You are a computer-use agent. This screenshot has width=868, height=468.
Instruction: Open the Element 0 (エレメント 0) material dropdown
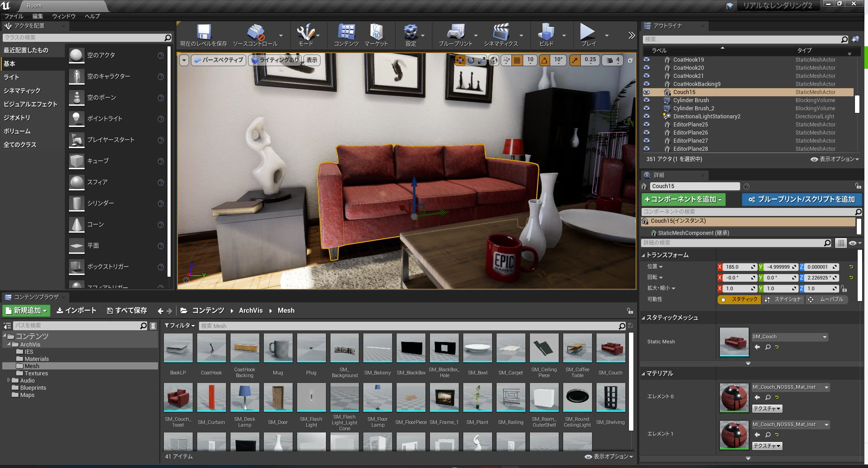[x=791, y=387]
